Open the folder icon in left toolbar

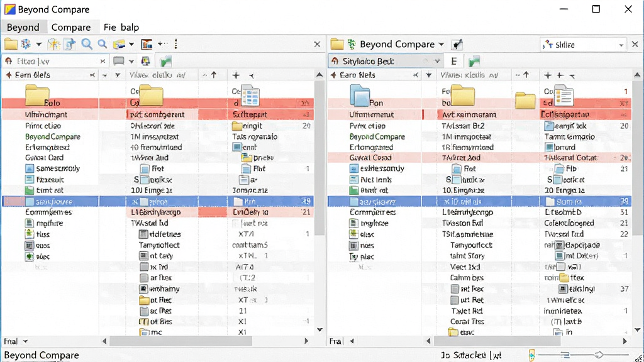(11, 44)
